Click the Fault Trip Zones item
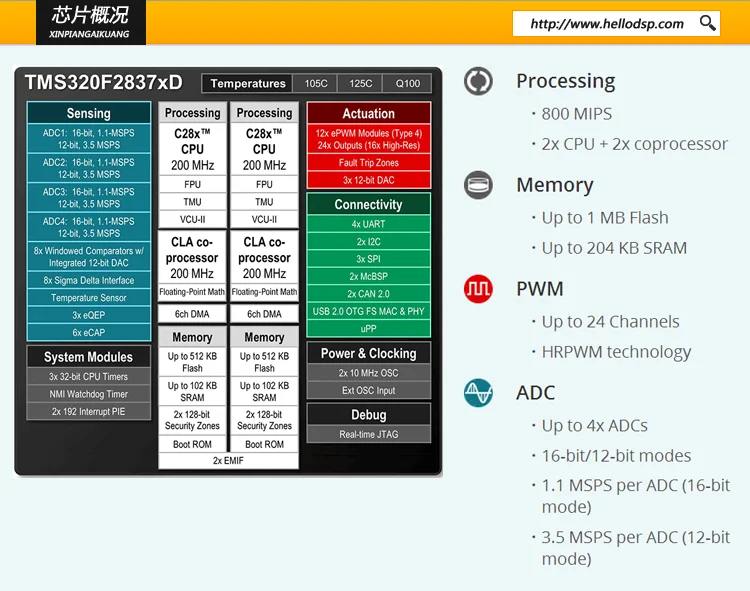Image resolution: width=750 pixels, height=591 pixels. (x=368, y=163)
